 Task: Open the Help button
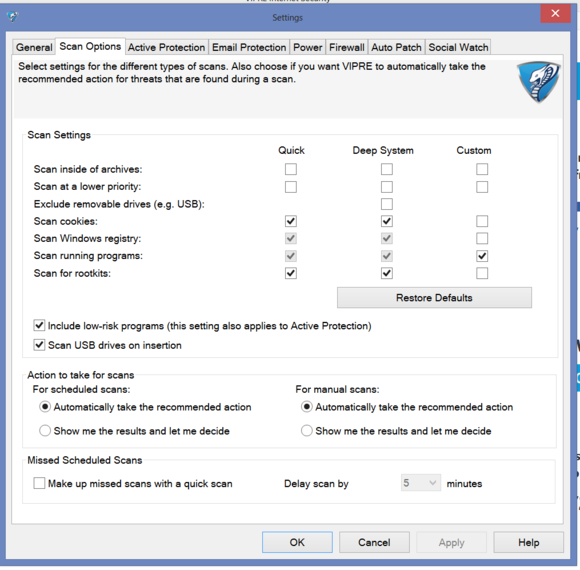pos(529,542)
